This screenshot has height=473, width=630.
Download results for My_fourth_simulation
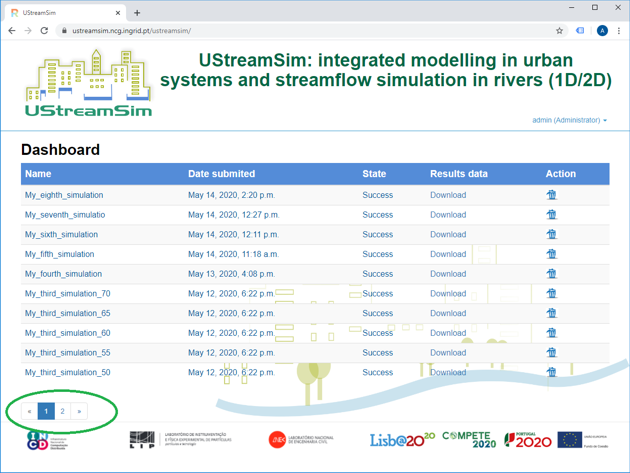(x=448, y=274)
